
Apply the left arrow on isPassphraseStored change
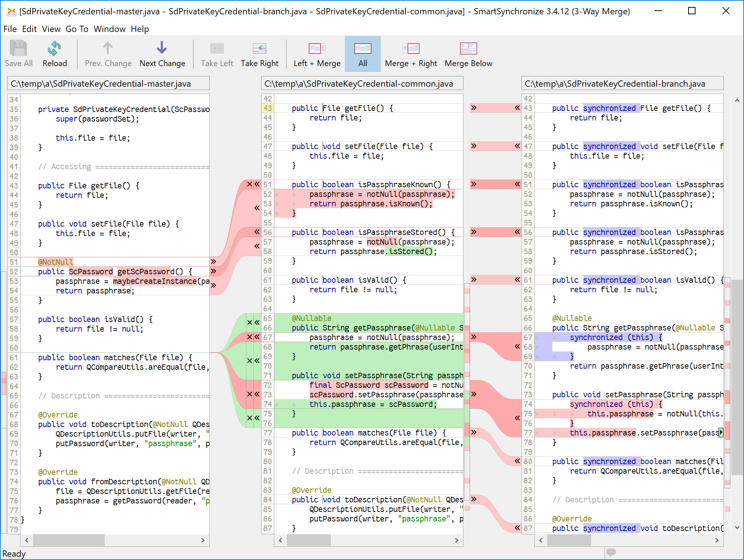pyautogui.click(x=256, y=232)
